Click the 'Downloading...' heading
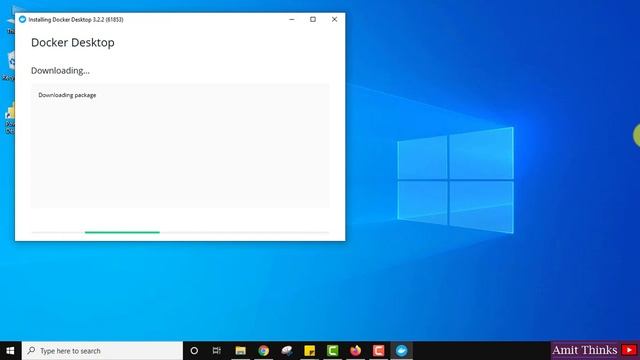The height and width of the screenshot is (360, 640). (60, 71)
